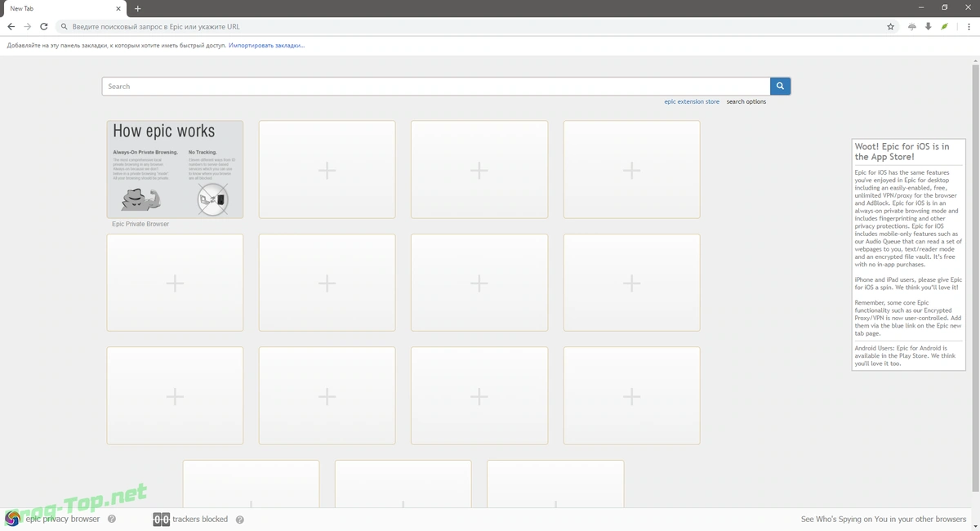Viewport: 980px width, 531px height.
Task: Bookmark this page with the star icon
Action: 891,27
